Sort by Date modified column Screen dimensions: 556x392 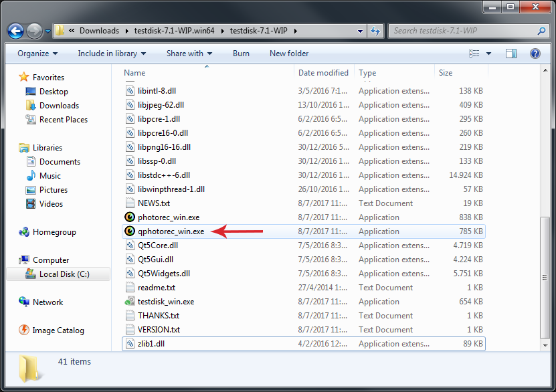coord(323,73)
